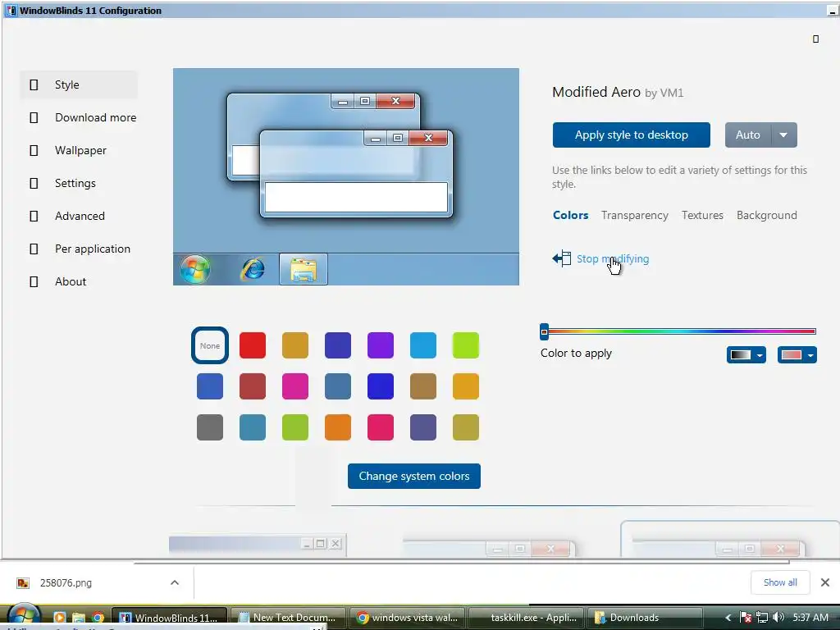Switch to windows vista wallpaper Chrome taskbar button
Image resolution: width=840 pixels, height=630 pixels.
coord(408,618)
